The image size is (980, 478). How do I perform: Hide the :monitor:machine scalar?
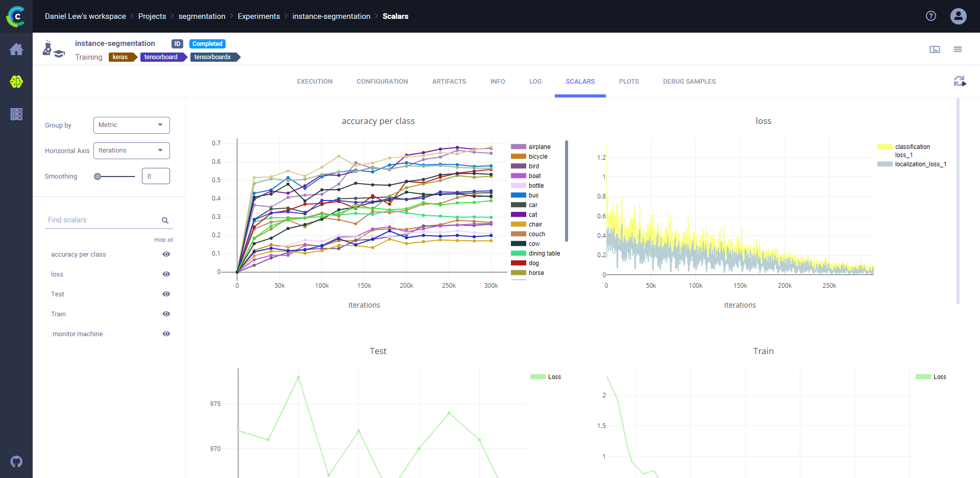[x=166, y=334]
